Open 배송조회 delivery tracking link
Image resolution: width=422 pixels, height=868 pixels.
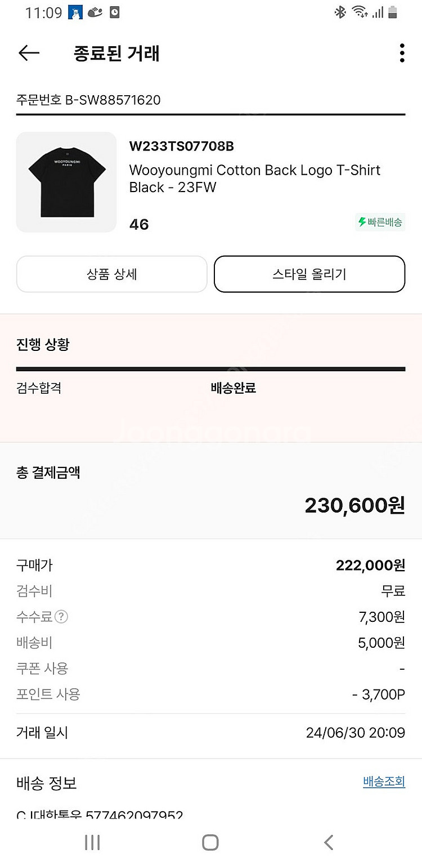click(384, 781)
